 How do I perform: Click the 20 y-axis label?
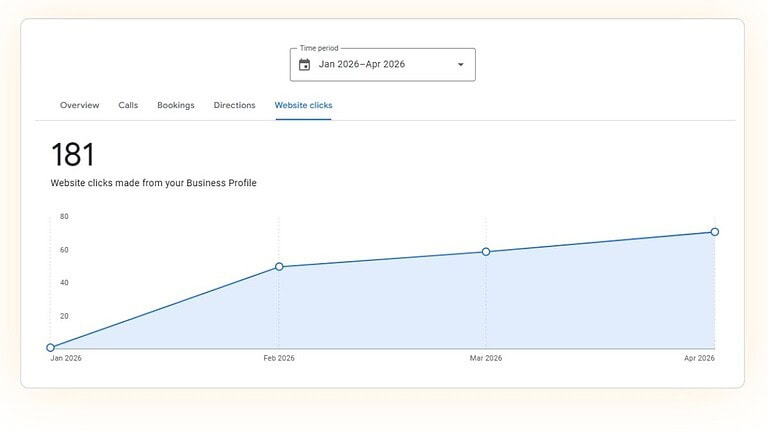click(64, 316)
